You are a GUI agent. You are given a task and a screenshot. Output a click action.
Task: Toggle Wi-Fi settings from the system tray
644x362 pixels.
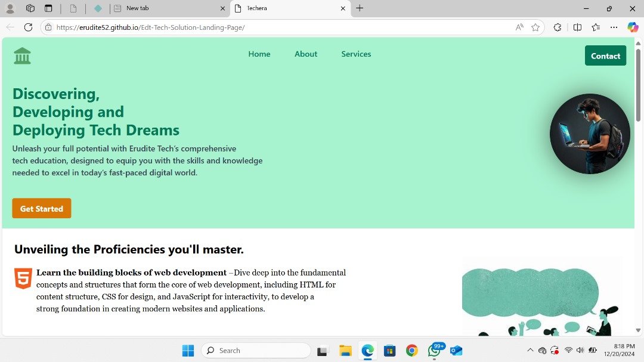568,350
